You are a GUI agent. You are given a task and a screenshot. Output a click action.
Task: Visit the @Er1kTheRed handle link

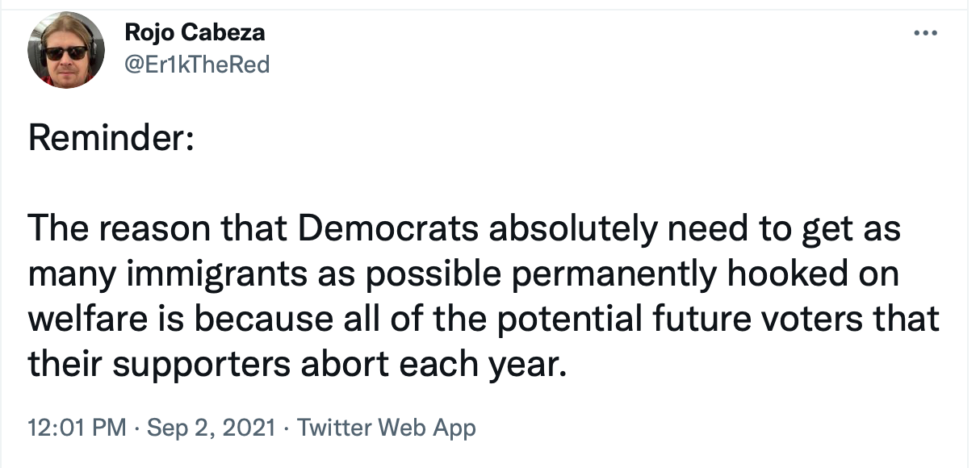point(197,65)
